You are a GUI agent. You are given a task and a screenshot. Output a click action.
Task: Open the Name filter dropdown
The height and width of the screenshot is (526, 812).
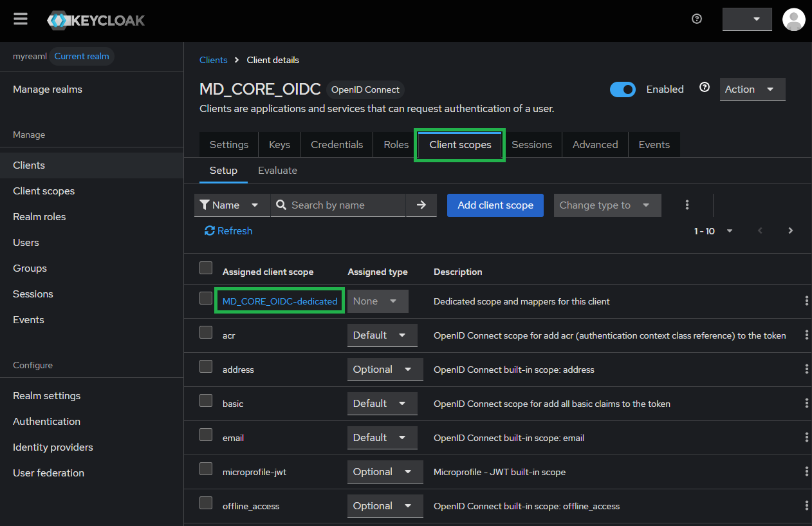(232, 205)
